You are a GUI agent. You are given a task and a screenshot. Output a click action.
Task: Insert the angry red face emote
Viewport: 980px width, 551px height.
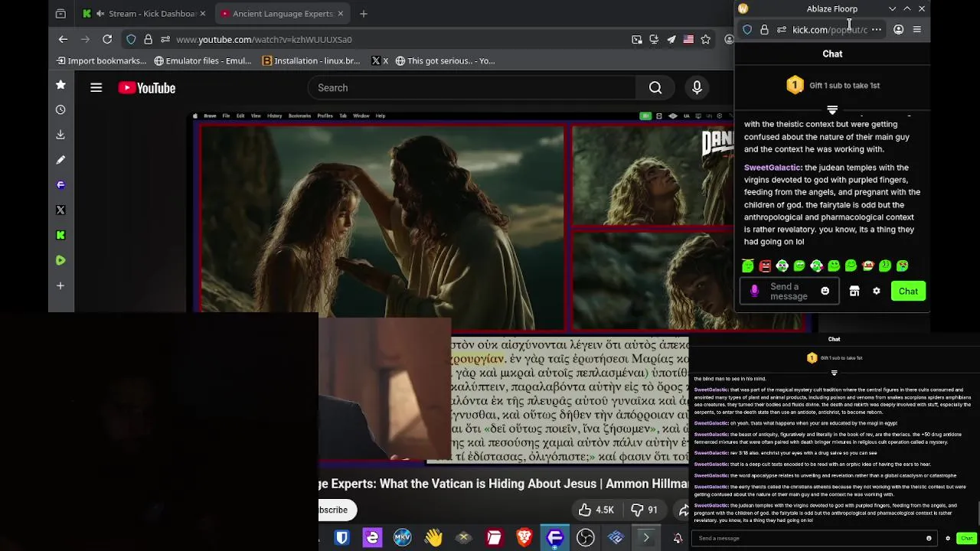(765, 266)
